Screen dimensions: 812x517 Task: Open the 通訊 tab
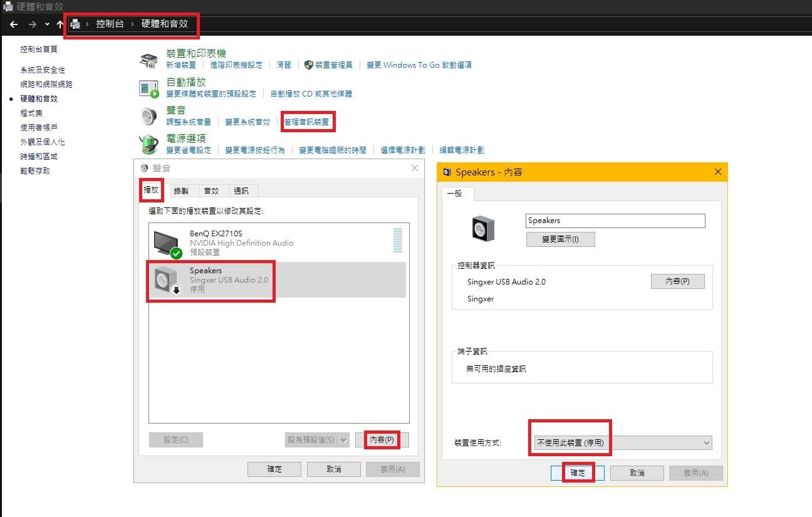[x=241, y=191]
